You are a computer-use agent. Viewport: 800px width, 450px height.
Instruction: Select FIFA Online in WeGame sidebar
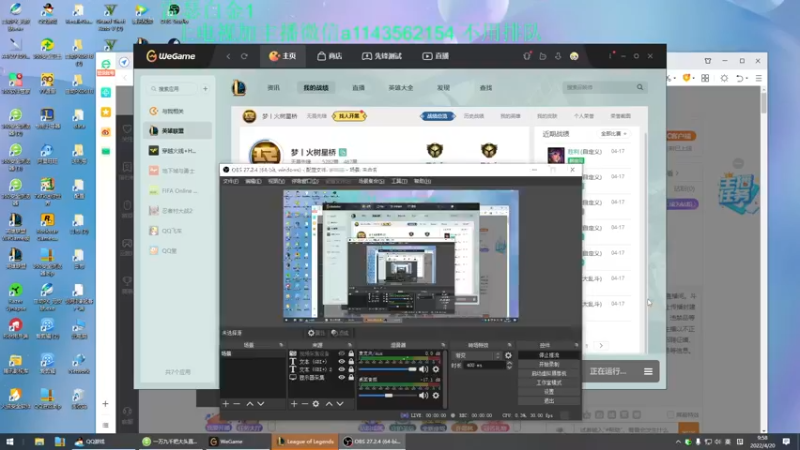pos(178,191)
